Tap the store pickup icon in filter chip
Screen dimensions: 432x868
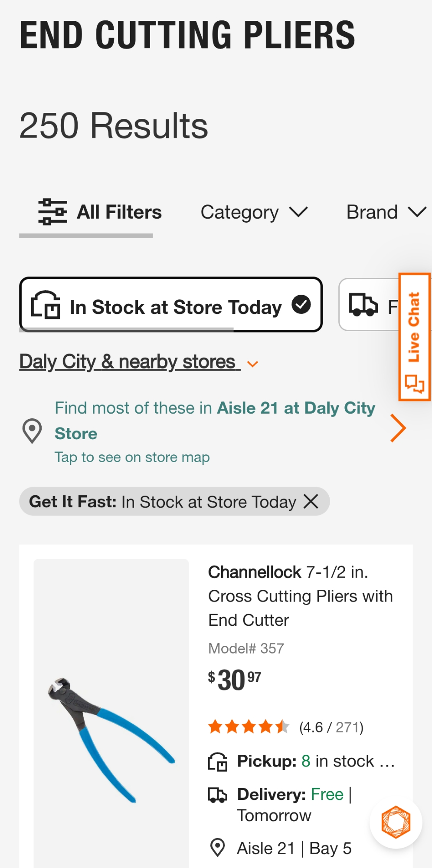point(46,305)
